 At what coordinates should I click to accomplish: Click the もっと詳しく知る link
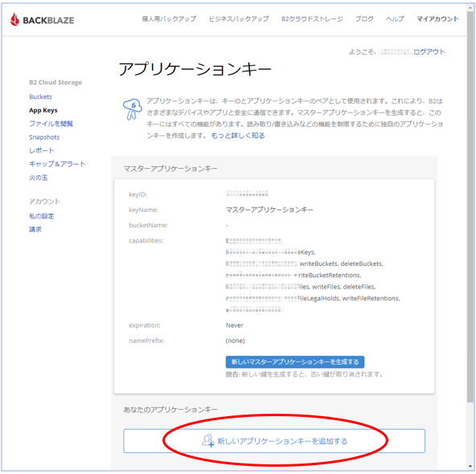click(x=238, y=136)
